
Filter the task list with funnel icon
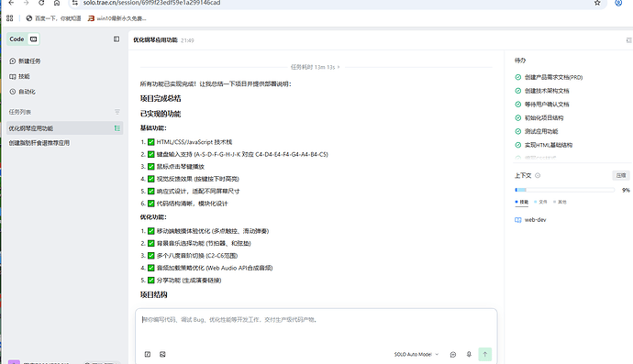[117, 112]
